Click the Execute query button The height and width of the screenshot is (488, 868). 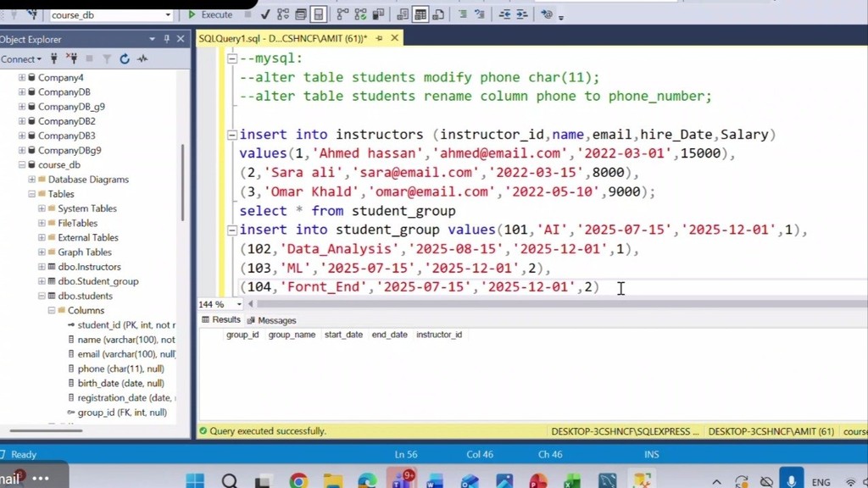[210, 15]
